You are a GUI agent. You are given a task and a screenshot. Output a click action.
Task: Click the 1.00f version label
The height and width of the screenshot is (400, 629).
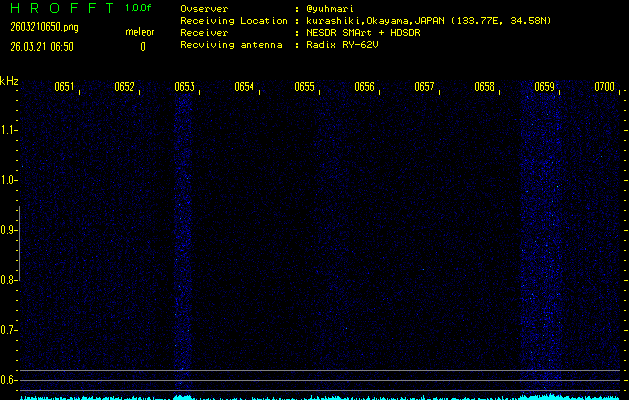click(139, 8)
